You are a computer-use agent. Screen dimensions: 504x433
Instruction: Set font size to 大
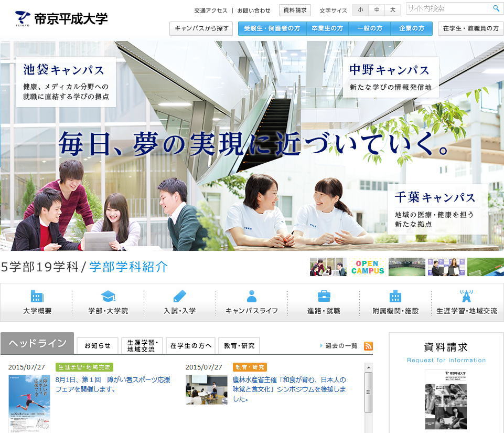point(392,10)
